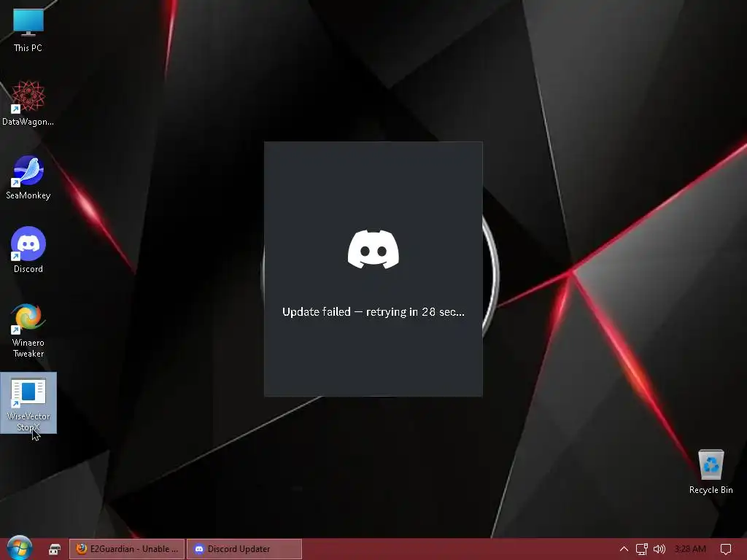The image size is (747, 560).
Task: Open the Action Center notification icon
Action: [x=726, y=549]
